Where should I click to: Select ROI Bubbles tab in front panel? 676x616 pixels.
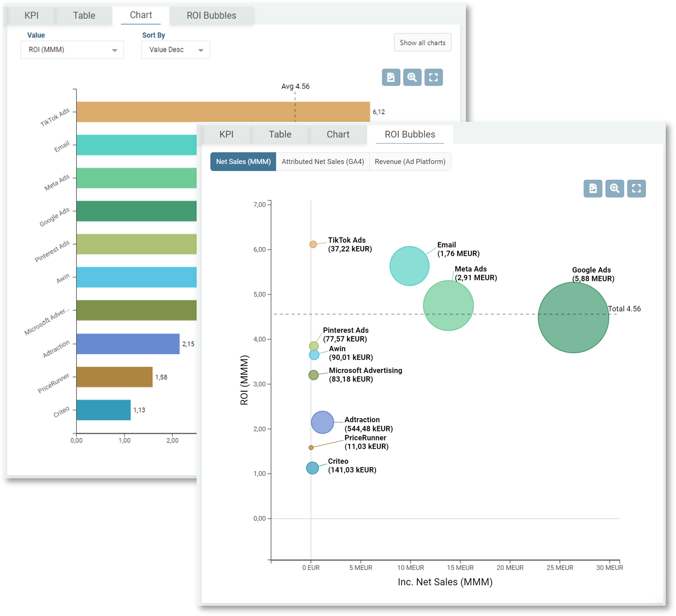(410, 135)
